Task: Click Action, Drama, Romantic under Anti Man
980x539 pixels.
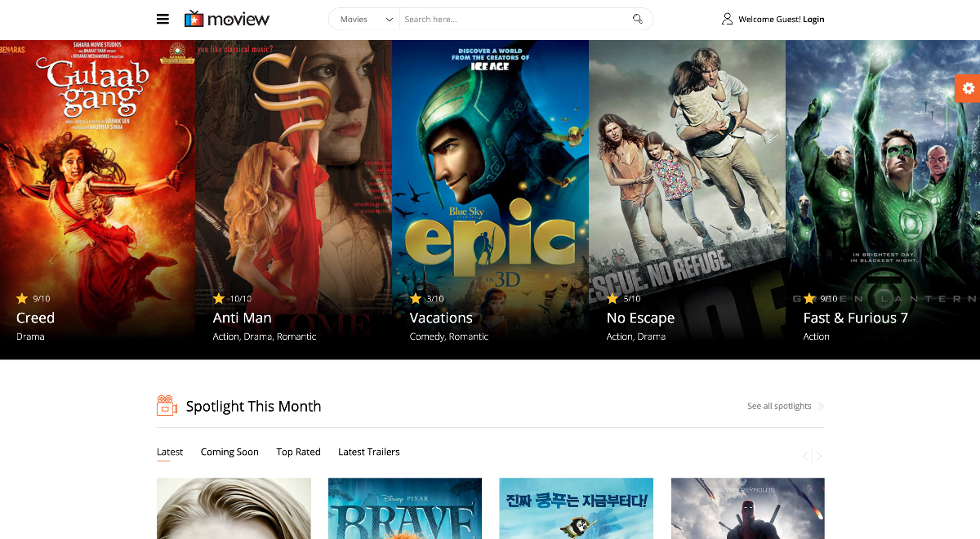Action: (x=265, y=336)
